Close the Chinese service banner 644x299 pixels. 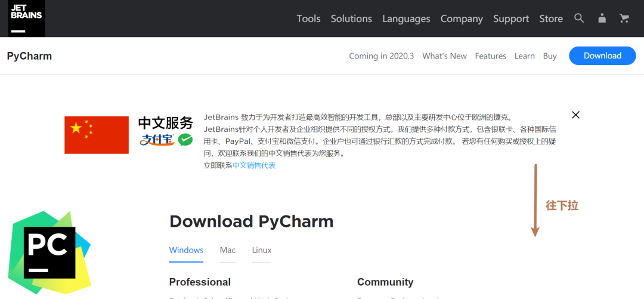click(x=576, y=115)
